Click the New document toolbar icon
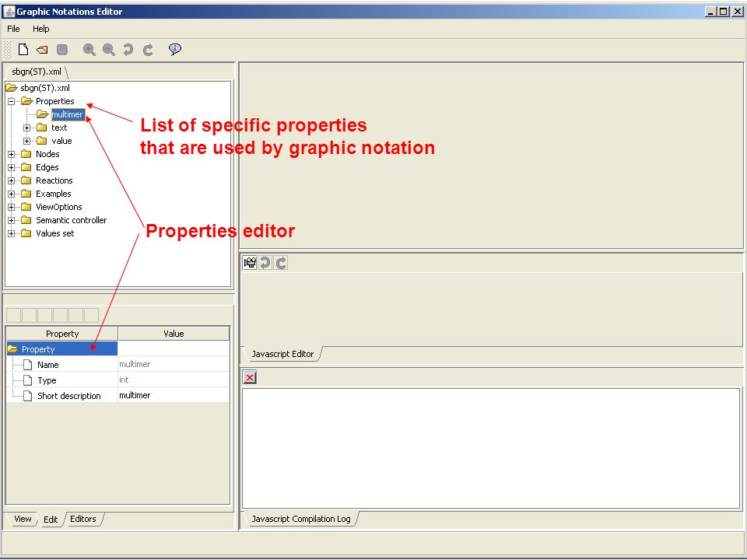Screen dimensions: 747x560 click(23, 50)
